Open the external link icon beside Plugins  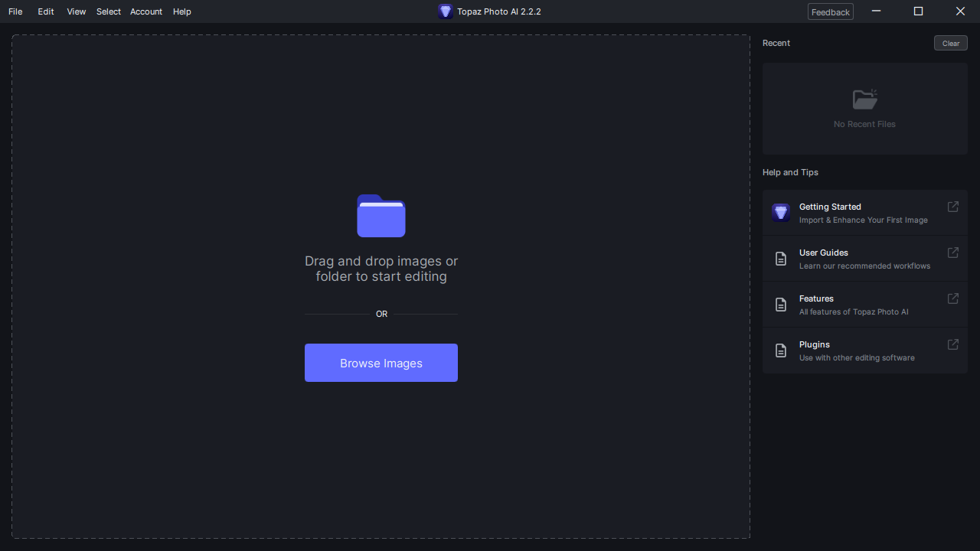(x=952, y=344)
